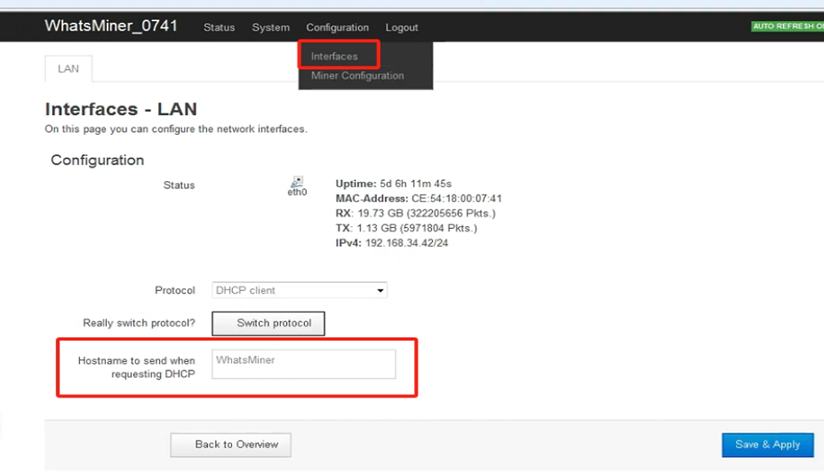This screenshot has width=824, height=473.
Task: Click the WhatsMiner_0741 brand title
Action: click(111, 26)
